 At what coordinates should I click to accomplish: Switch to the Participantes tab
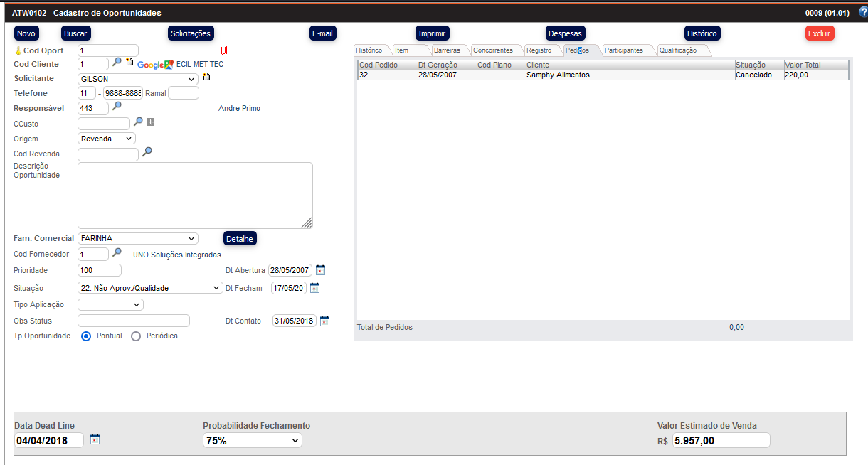click(x=623, y=50)
